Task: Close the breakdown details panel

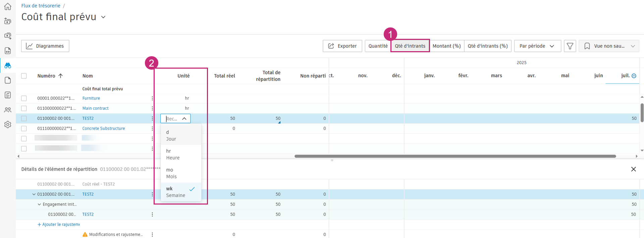Action: 633,169
